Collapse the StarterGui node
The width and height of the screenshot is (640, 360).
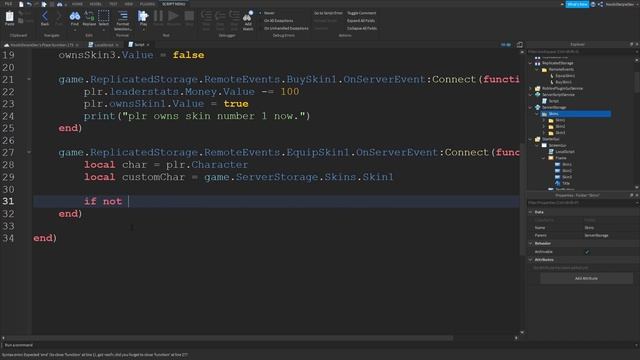pyautogui.click(x=531, y=139)
